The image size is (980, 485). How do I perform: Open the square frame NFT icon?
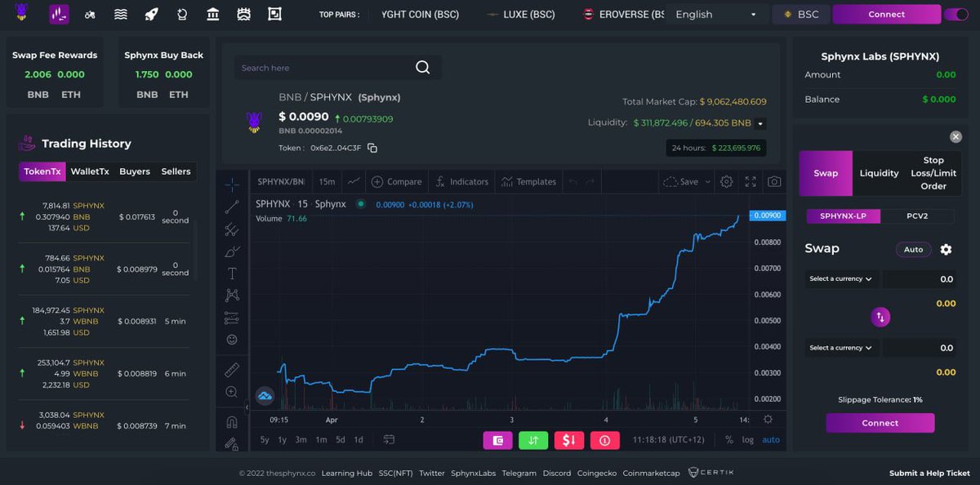(x=274, y=14)
